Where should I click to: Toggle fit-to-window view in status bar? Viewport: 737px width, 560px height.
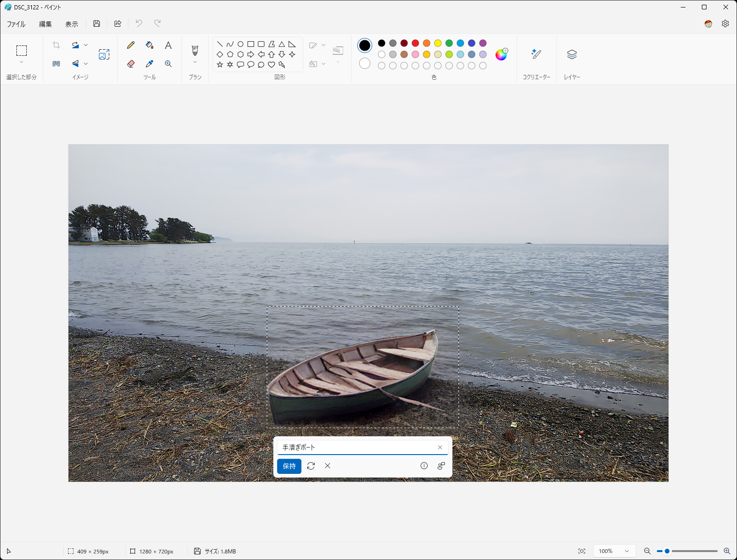pyautogui.click(x=582, y=551)
